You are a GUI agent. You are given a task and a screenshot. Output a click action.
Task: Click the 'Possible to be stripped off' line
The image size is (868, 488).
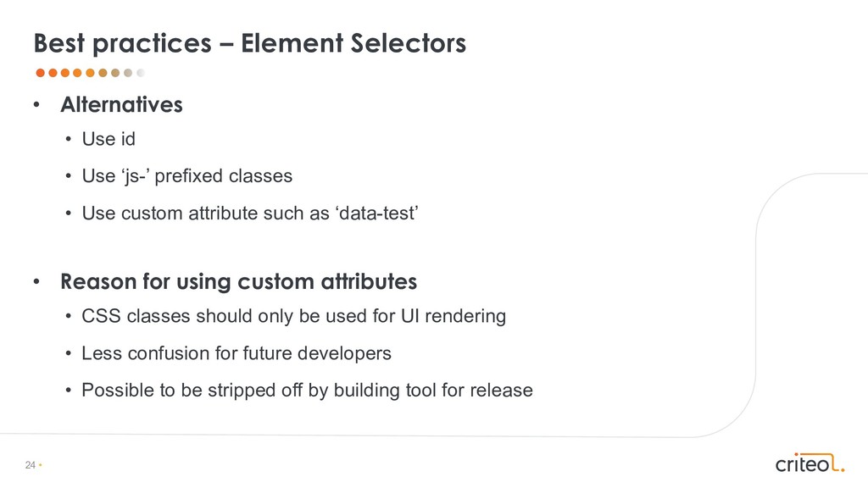point(307,391)
